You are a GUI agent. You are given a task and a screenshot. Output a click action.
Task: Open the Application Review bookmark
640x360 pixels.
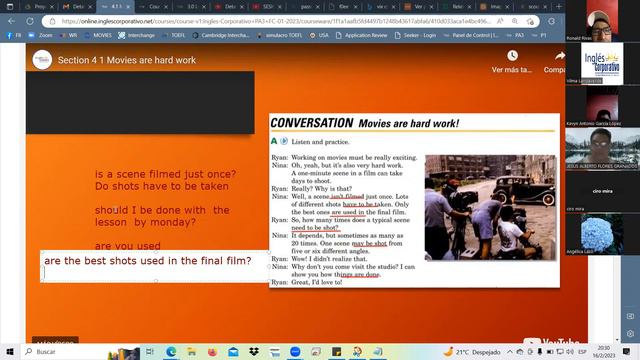362,36
